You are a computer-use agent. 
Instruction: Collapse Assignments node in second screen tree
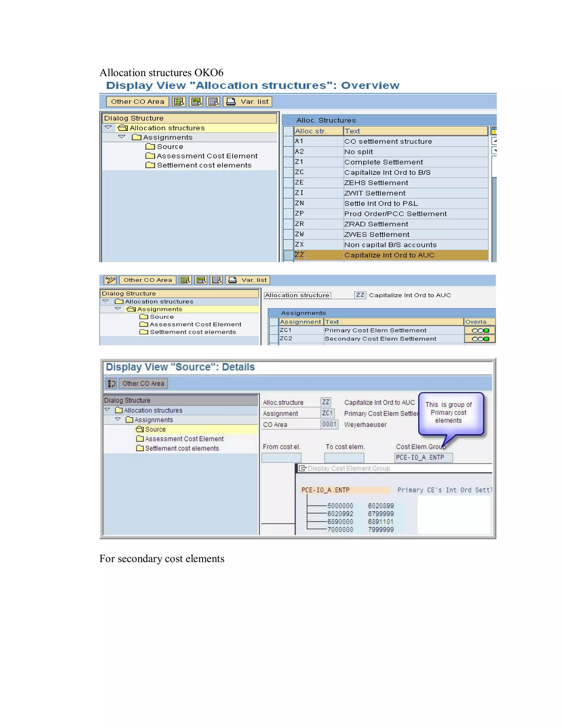click(118, 309)
